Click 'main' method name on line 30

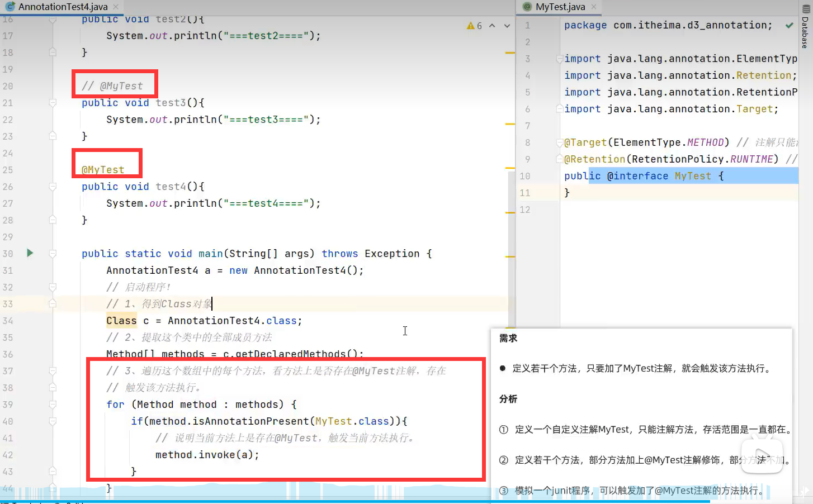(x=211, y=254)
